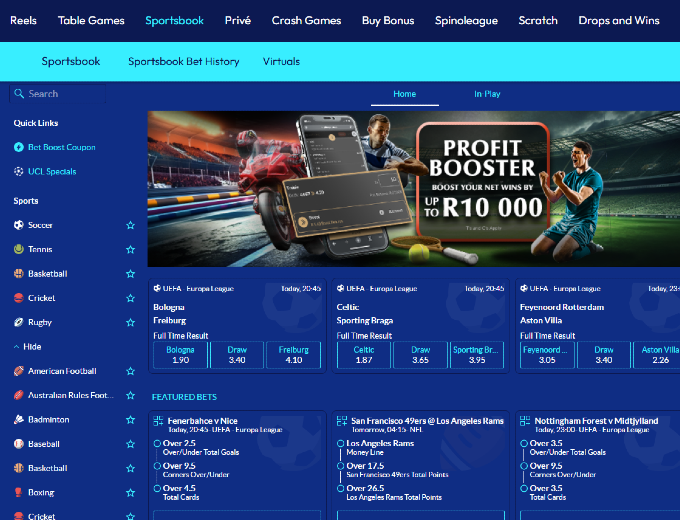Click the search magnifier icon
Screen dimensions: 680x520
(19, 94)
